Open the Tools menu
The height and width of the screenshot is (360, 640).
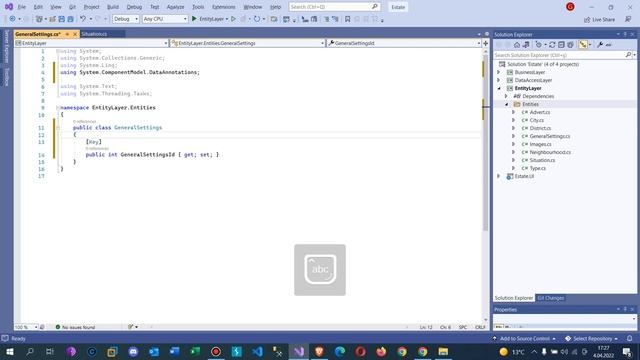(x=198, y=7)
